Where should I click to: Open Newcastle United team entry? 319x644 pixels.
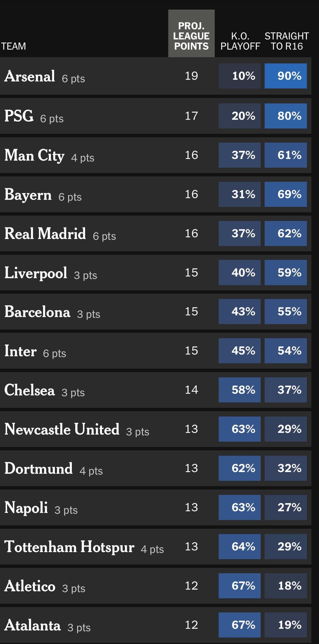[62, 429]
